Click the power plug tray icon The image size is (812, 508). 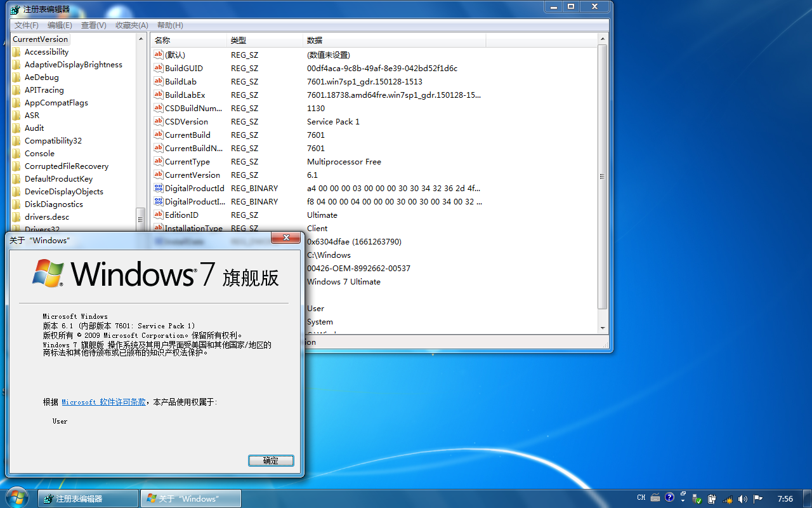[x=712, y=498]
